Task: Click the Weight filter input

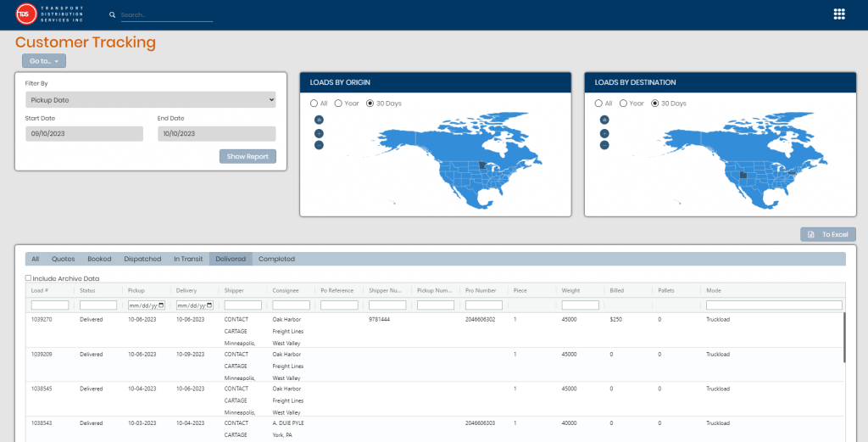Action: [x=580, y=305]
